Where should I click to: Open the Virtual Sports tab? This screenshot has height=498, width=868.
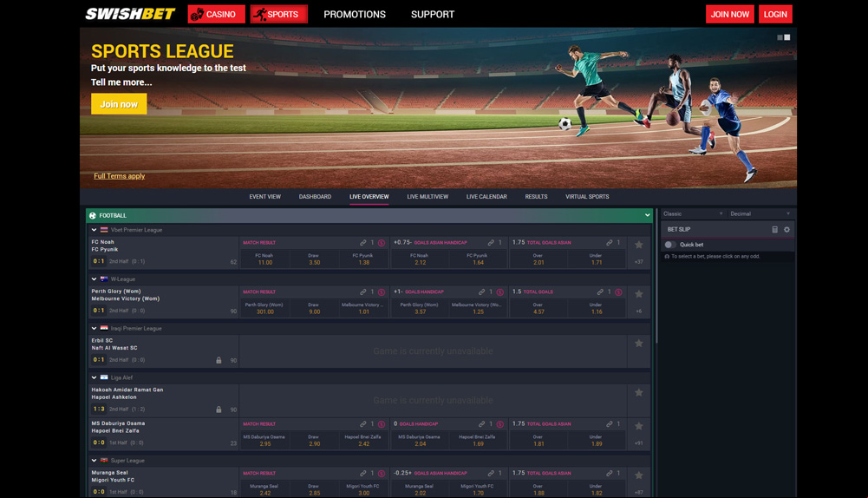point(587,197)
